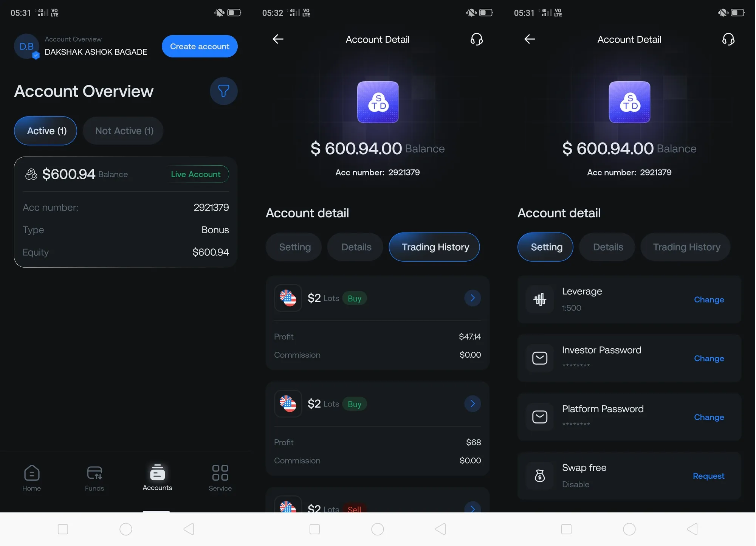Change the Leverage setting
The width and height of the screenshot is (756, 546).
click(709, 299)
